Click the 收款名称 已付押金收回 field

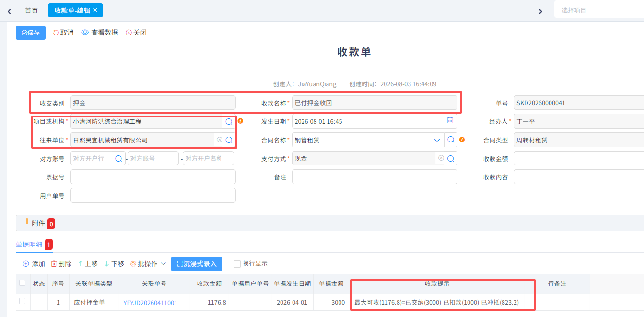point(375,103)
